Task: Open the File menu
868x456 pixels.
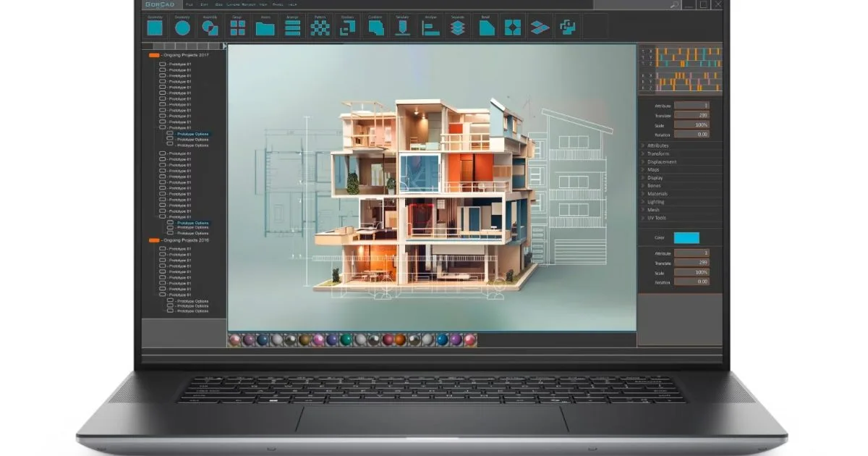Action: 189,4
